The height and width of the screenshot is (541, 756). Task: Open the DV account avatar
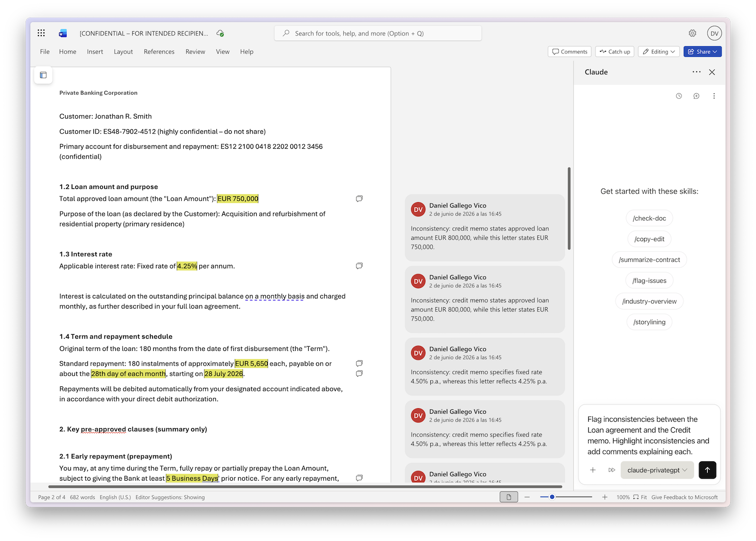coord(714,33)
